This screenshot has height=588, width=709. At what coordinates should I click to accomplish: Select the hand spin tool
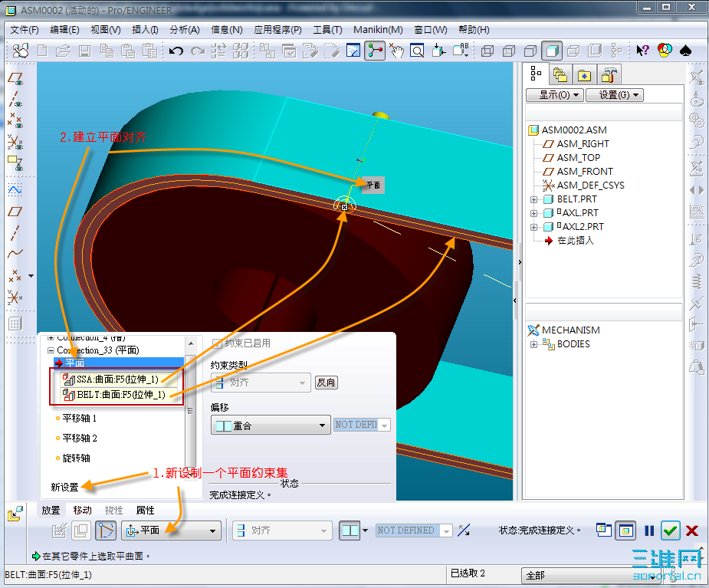coord(396,51)
